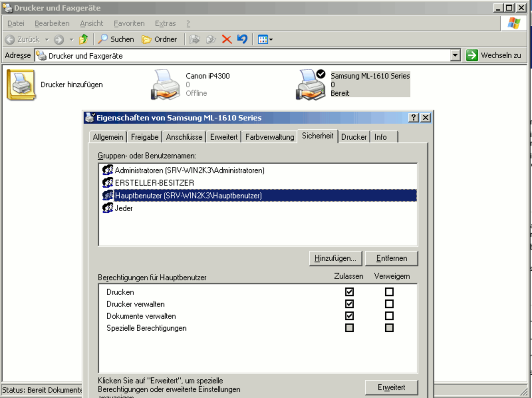The width and height of the screenshot is (532, 398).
Task: Open the Extras menu
Action: tap(165, 23)
